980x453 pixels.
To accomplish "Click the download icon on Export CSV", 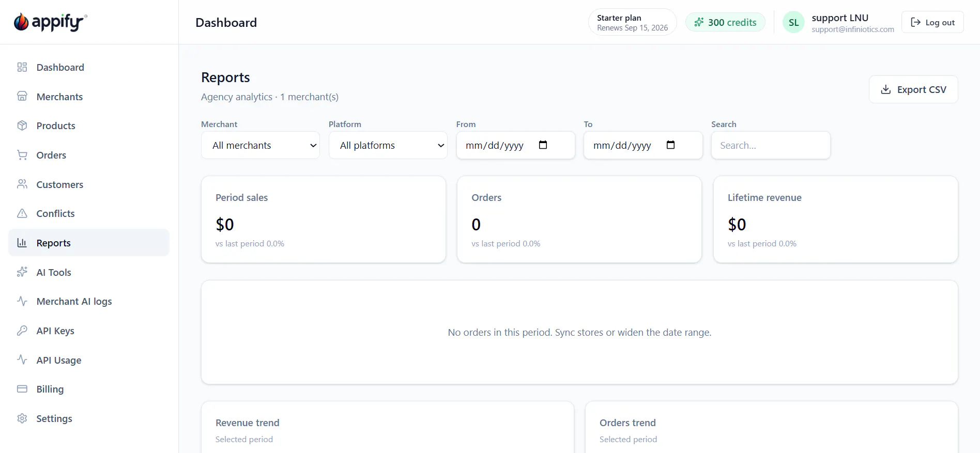I will tap(886, 89).
